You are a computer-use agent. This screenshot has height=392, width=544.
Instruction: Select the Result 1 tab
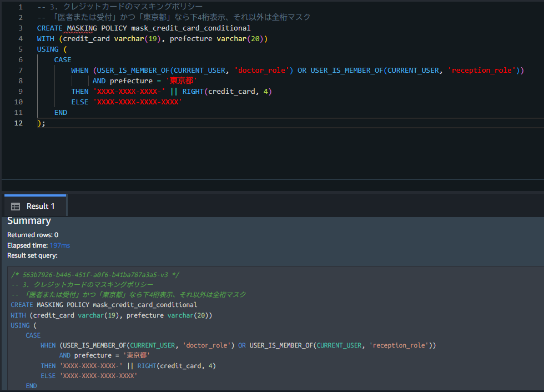pyautogui.click(x=35, y=206)
